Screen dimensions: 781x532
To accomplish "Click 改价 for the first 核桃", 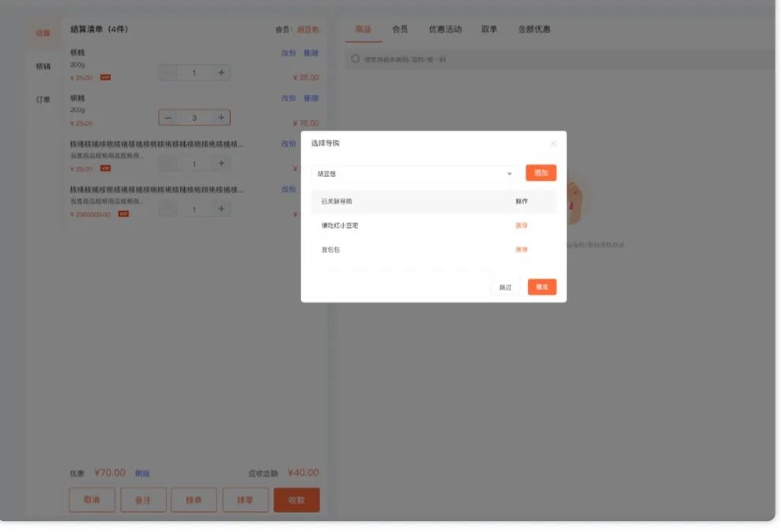I will 289,53.
